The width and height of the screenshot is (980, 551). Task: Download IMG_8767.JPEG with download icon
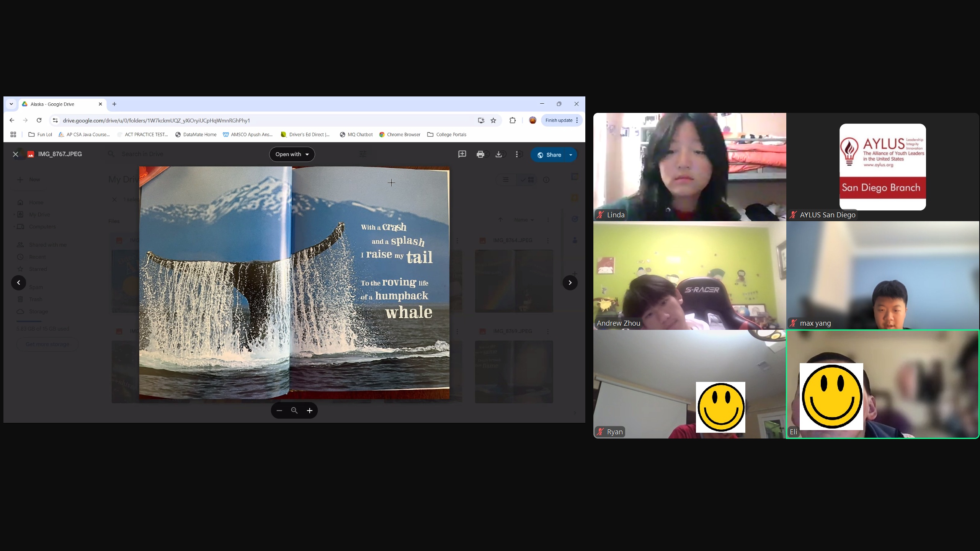(498, 154)
